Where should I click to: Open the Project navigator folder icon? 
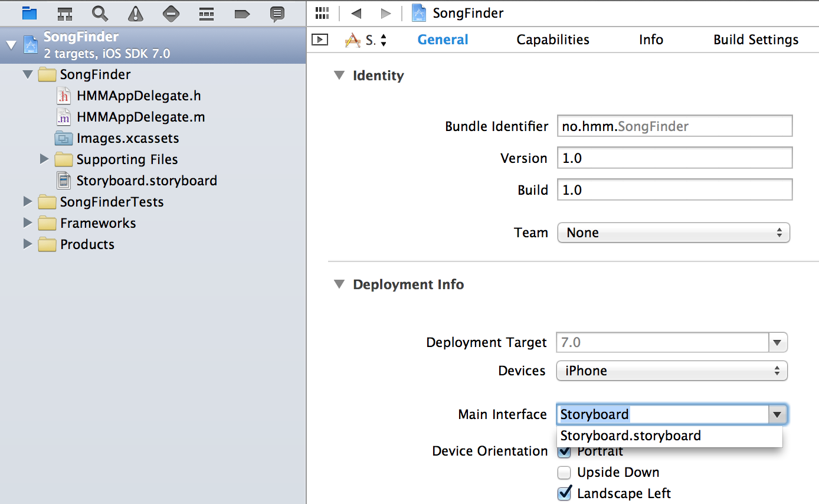tap(29, 13)
